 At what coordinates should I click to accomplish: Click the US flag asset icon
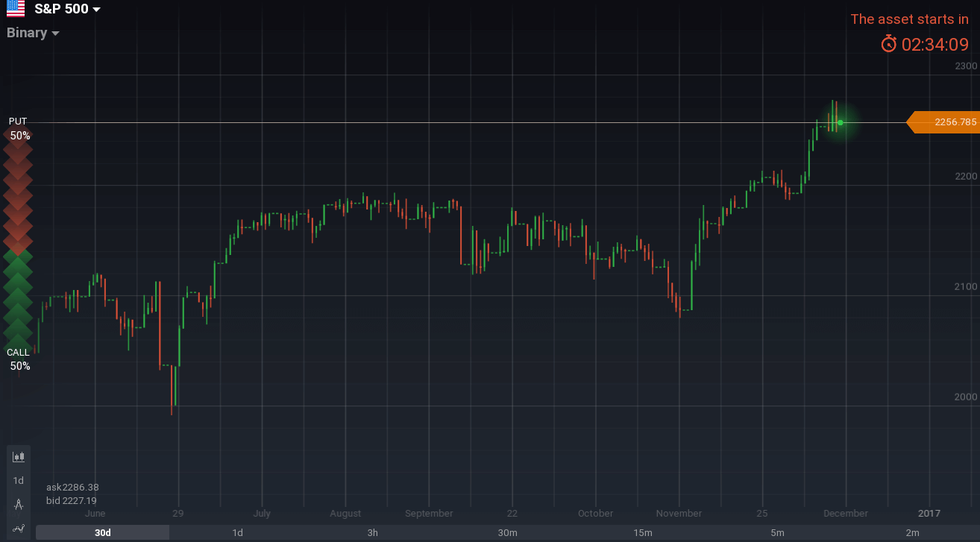[16, 9]
